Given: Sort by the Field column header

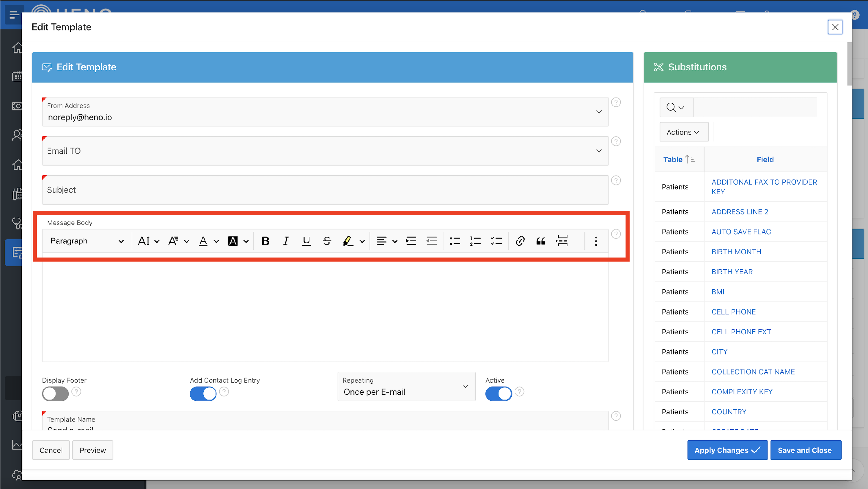Looking at the screenshot, I should 764,159.
